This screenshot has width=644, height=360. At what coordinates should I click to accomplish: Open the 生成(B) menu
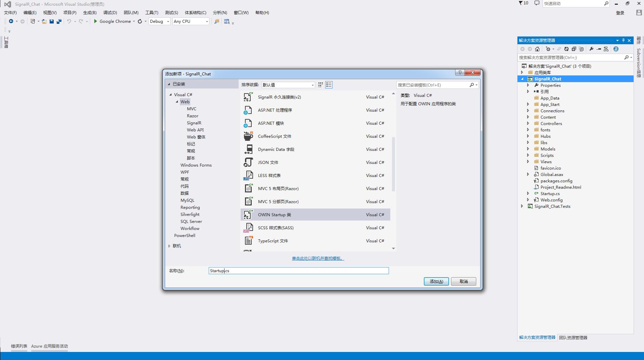[x=90, y=12]
